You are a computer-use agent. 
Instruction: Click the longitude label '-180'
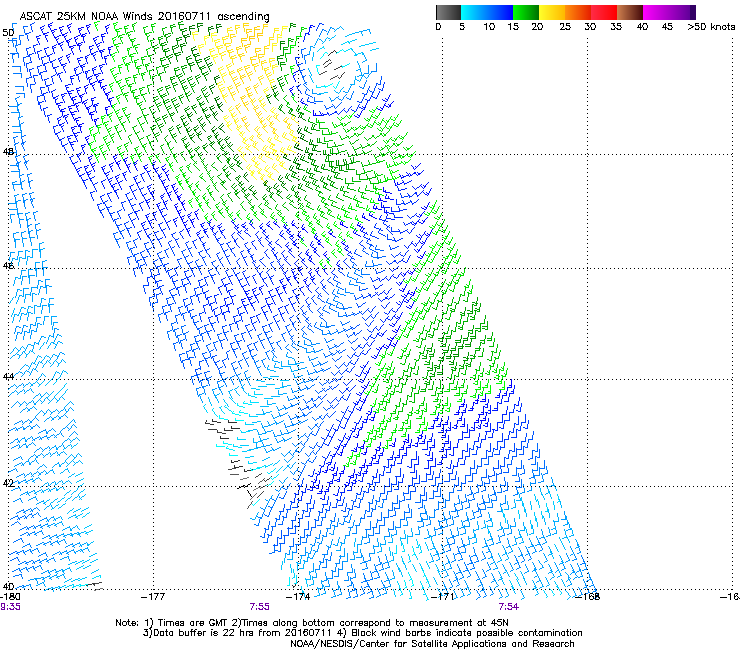(10, 597)
